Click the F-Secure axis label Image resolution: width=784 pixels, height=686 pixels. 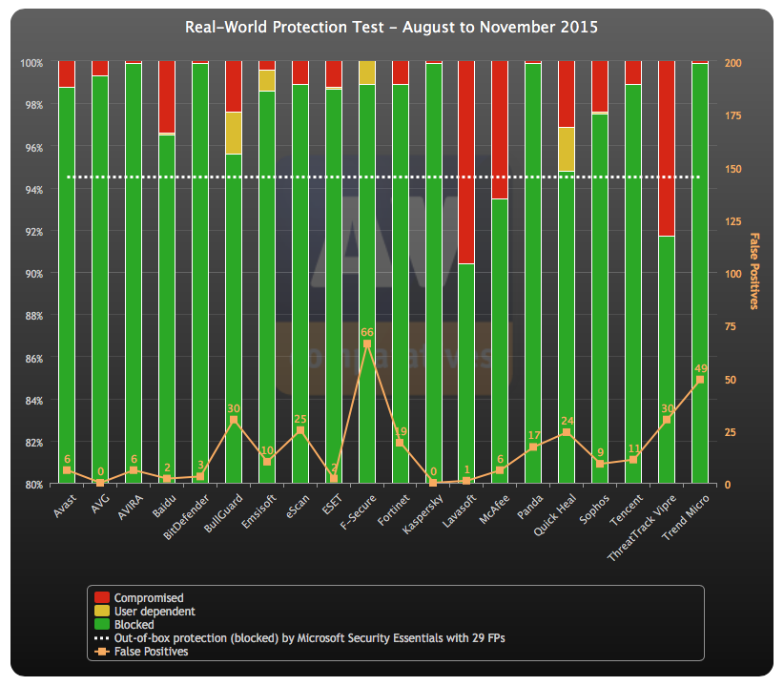point(358,512)
